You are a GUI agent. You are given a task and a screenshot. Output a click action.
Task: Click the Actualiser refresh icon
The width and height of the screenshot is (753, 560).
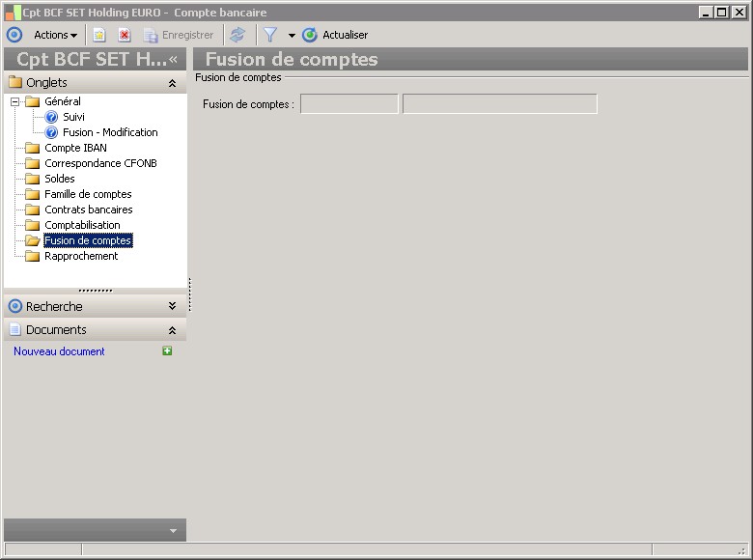point(310,35)
